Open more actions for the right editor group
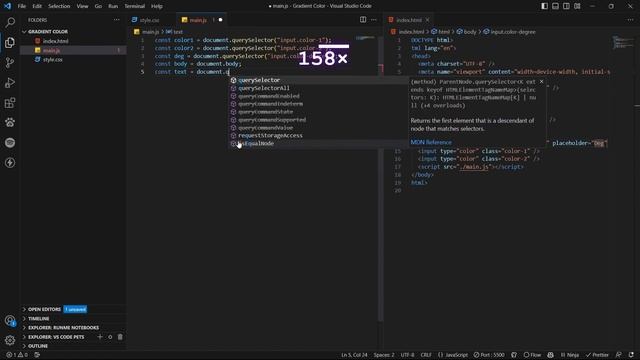 [x=631, y=20]
